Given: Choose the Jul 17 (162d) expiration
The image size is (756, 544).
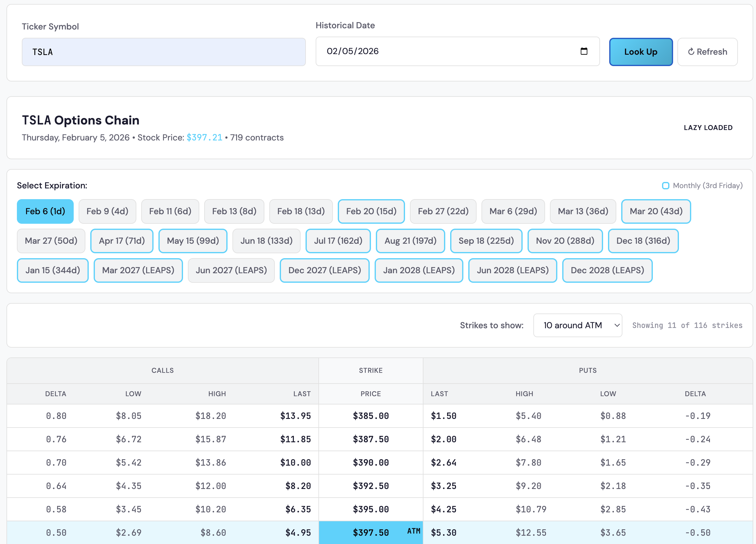Looking at the screenshot, I should click(x=338, y=241).
